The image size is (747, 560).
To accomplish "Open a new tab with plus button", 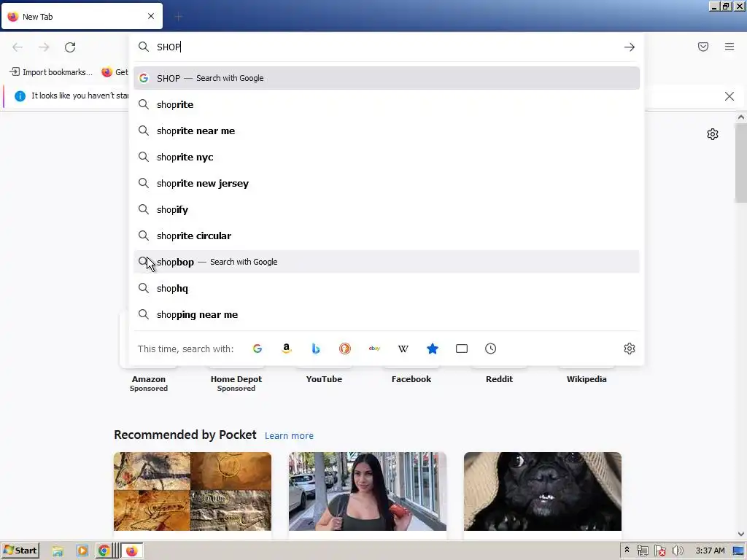I will (x=179, y=17).
